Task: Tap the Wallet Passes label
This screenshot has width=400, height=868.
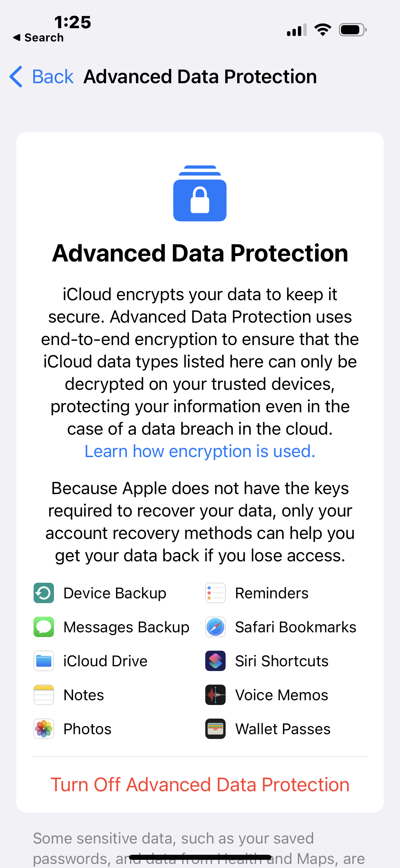Action: 283,729
